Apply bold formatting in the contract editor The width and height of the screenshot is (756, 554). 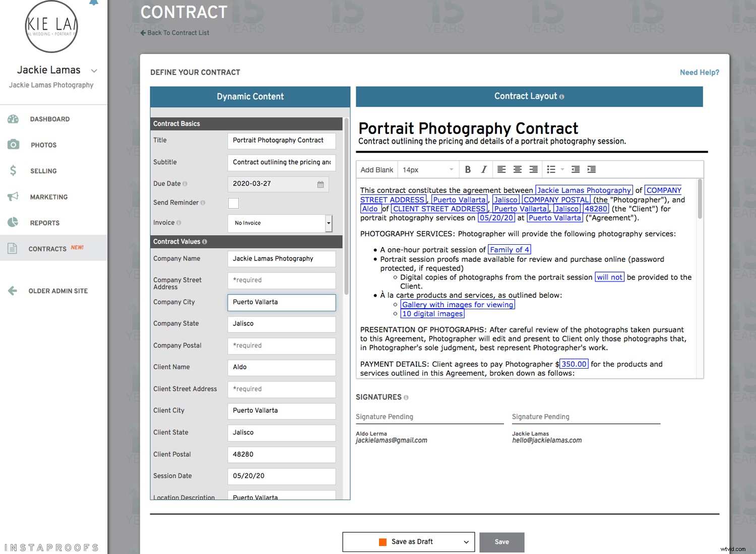tap(468, 169)
